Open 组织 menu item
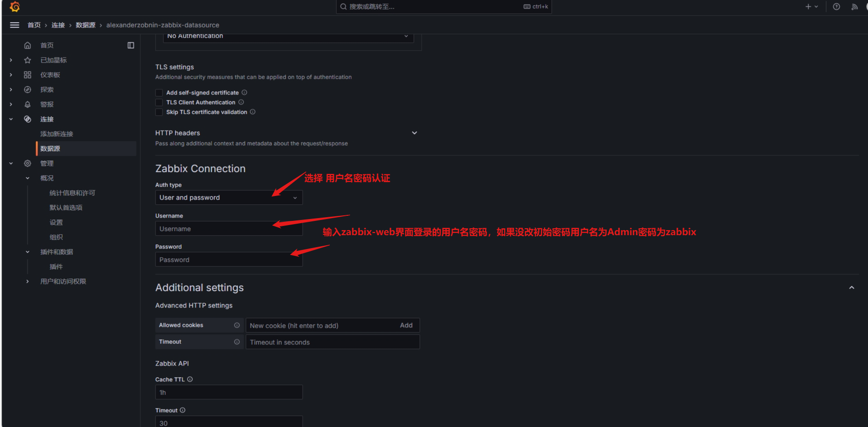This screenshot has width=868, height=427. coord(56,237)
